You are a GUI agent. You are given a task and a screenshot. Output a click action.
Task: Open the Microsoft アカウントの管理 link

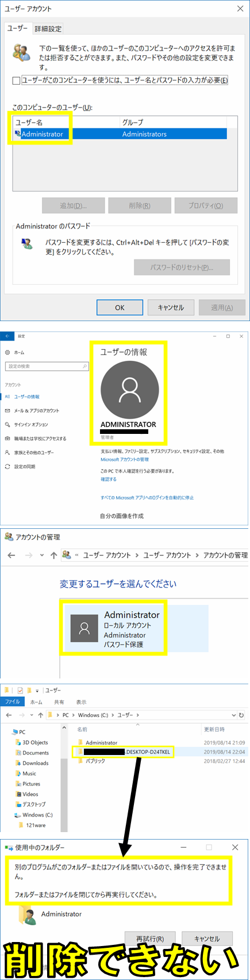click(125, 459)
